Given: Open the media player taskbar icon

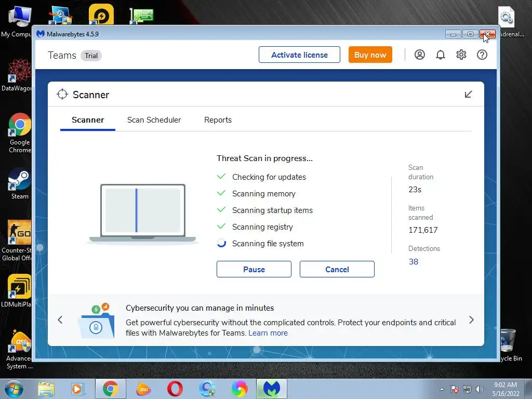Looking at the screenshot, I should coord(77,389).
